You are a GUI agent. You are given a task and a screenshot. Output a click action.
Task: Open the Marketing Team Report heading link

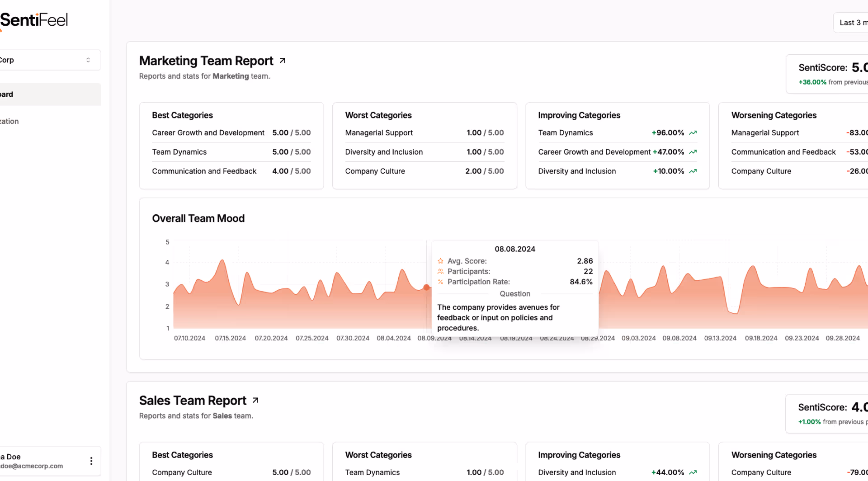point(206,61)
